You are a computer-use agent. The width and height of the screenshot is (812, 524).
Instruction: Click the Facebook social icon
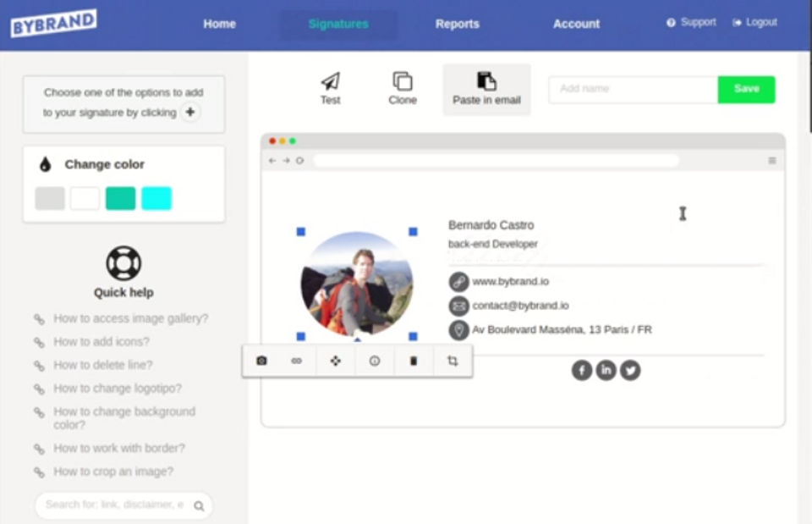coord(582,370)
